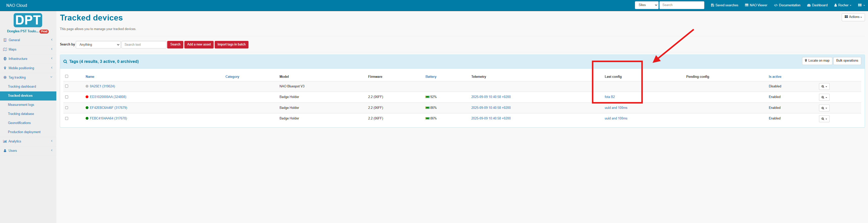Open Saved searches in top bar
868x223 pixels.
725,5
